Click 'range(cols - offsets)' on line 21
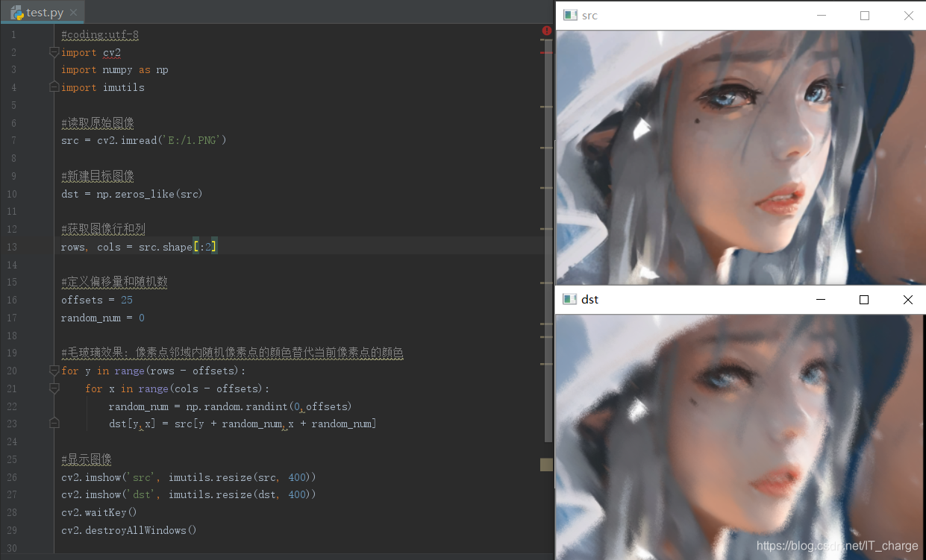926x560 pixels. coord(201,388)
